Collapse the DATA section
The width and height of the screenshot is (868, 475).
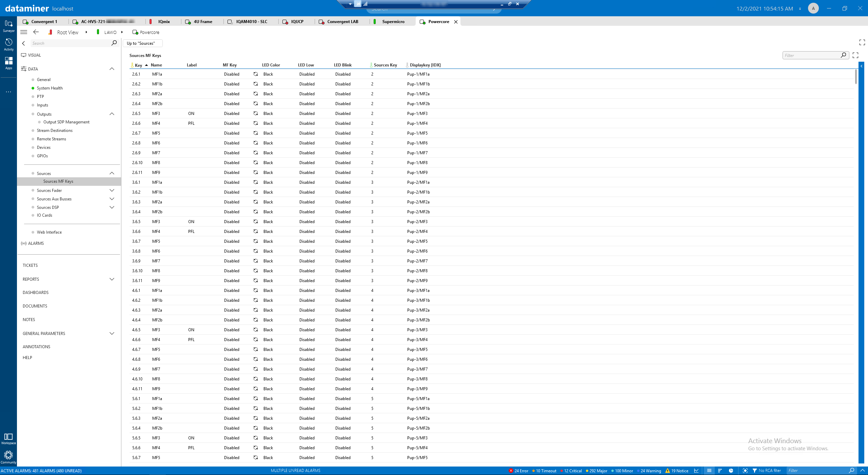(112, 69)
